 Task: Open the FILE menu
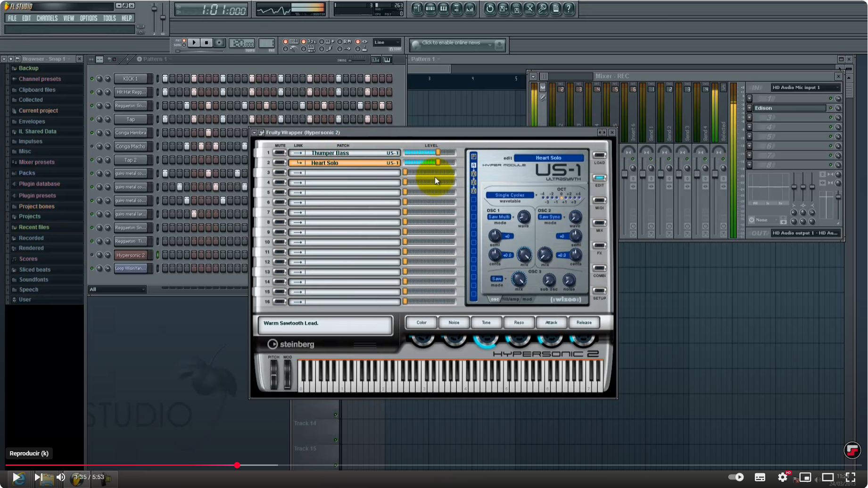click(12, 18)
